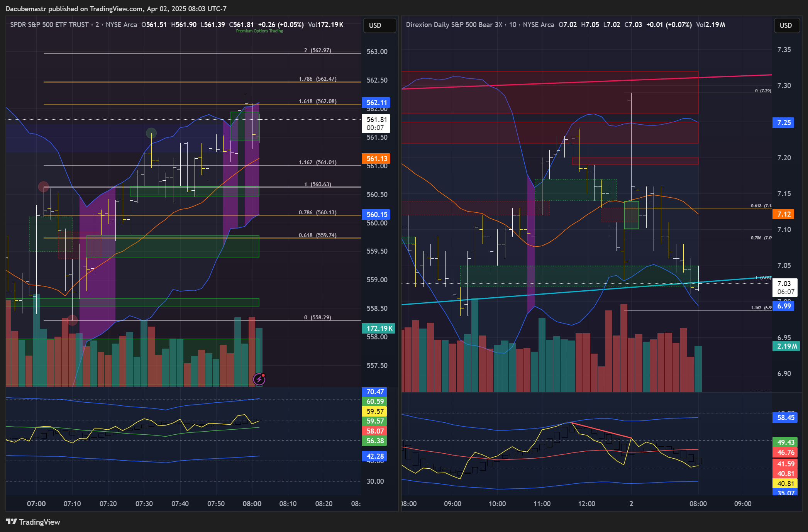Click the blue 562.11 price label
This screenshot has height=532, width=808.
tap(376, 102)
